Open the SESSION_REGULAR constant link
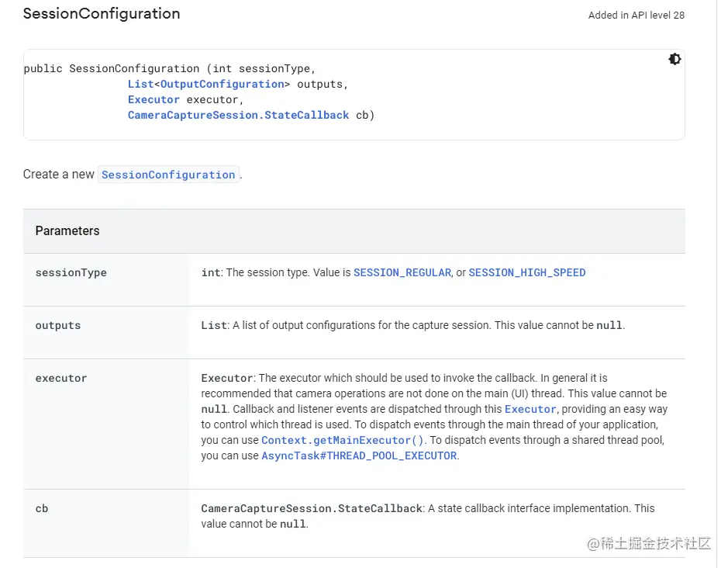 tap(402, 272)
